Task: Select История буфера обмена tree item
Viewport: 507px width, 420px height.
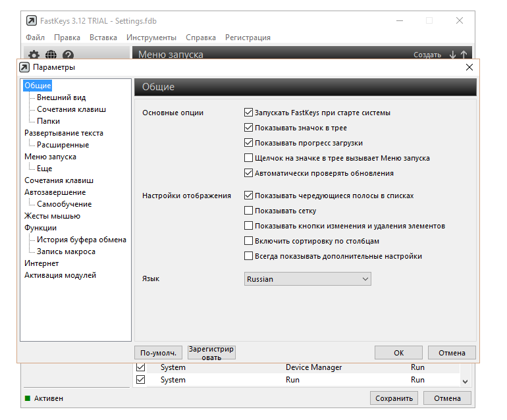Action: 82,240
